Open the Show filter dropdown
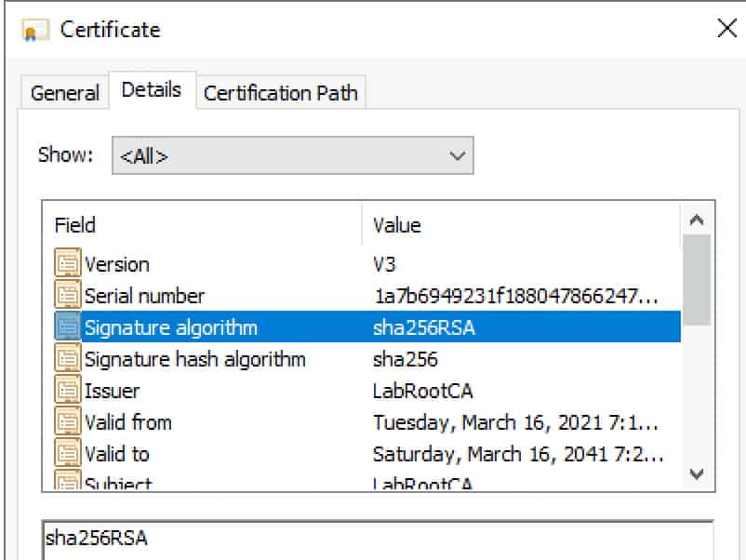Screen dimensions: 746x560 292,156
